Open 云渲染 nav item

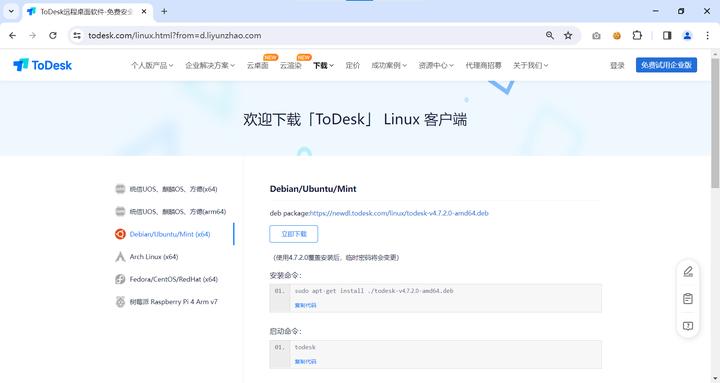click(291, 66)
